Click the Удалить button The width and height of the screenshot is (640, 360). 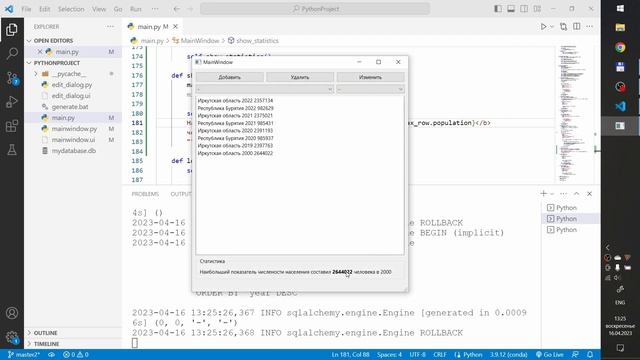[x=300, y=77]
